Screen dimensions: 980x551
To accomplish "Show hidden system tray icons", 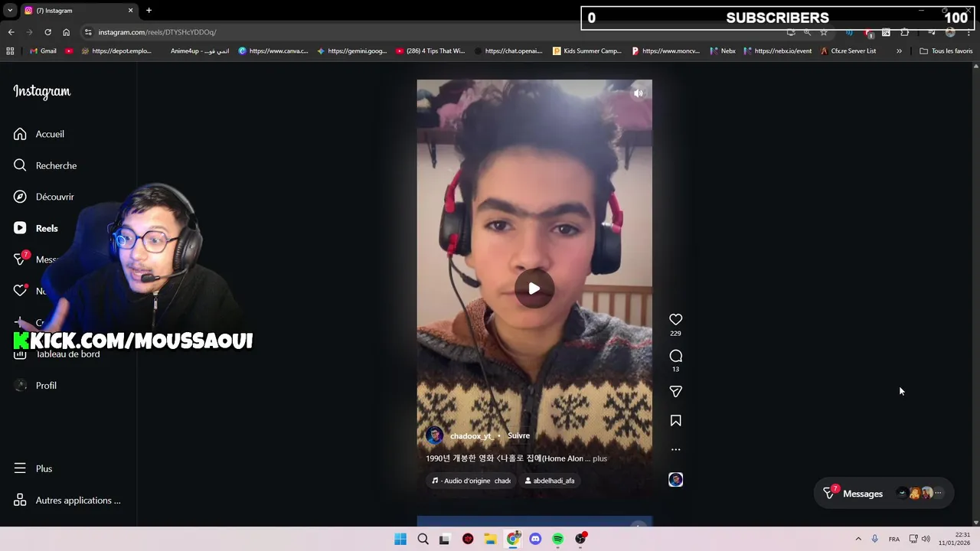I will click(x=858, y=539).
